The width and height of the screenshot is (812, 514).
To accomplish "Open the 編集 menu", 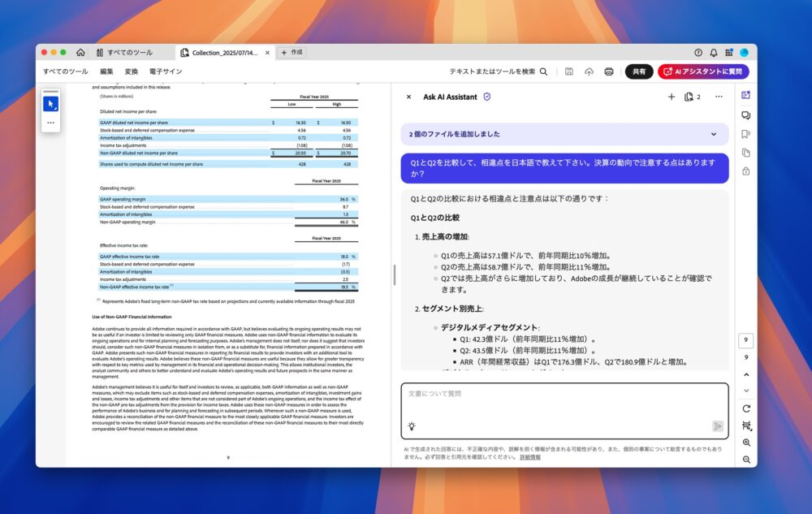I will point(106,71).
